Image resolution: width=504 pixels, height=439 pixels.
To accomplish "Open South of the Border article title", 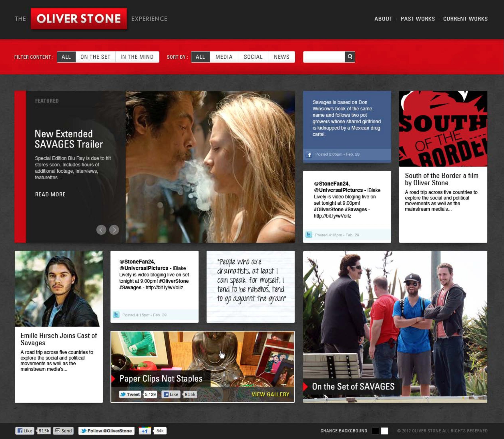I will point(442,179).
